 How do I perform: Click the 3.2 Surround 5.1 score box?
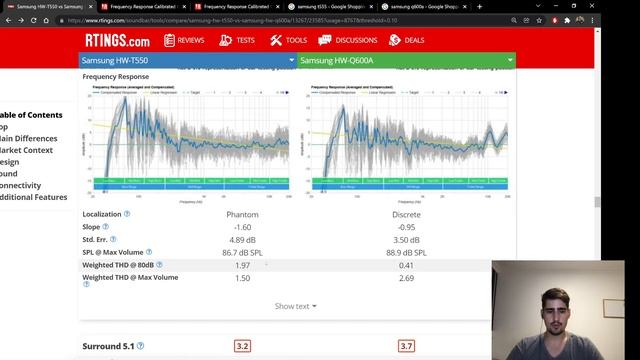(242, 346)
